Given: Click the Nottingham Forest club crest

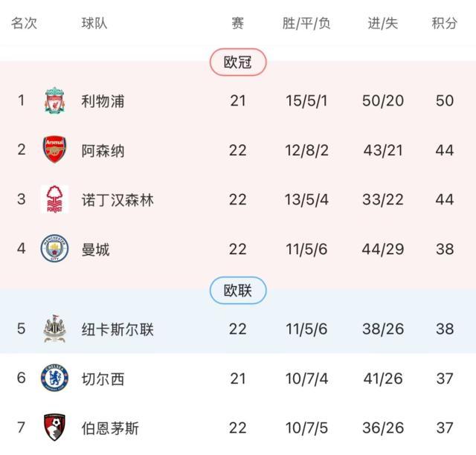Looking at the screenshot, I should click(54, 199).
